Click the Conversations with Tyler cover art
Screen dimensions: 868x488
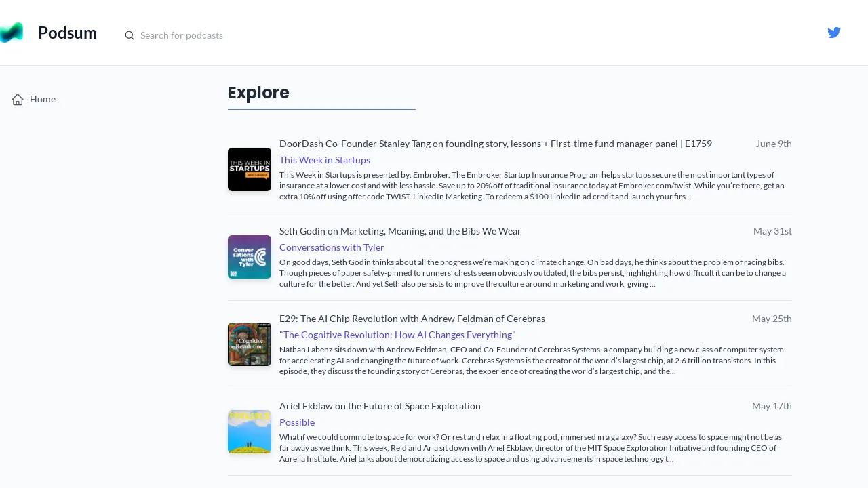[250, 257]
